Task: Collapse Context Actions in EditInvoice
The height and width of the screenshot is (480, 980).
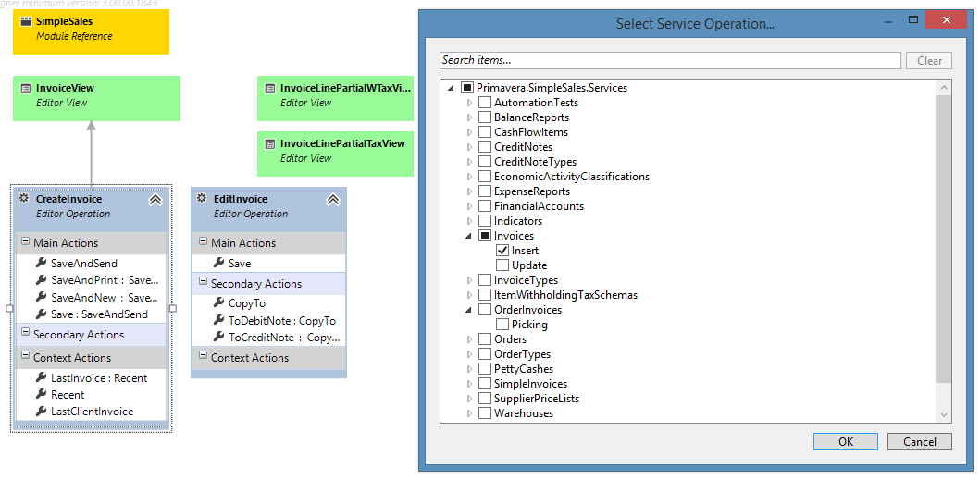Action: pos(203,356)
